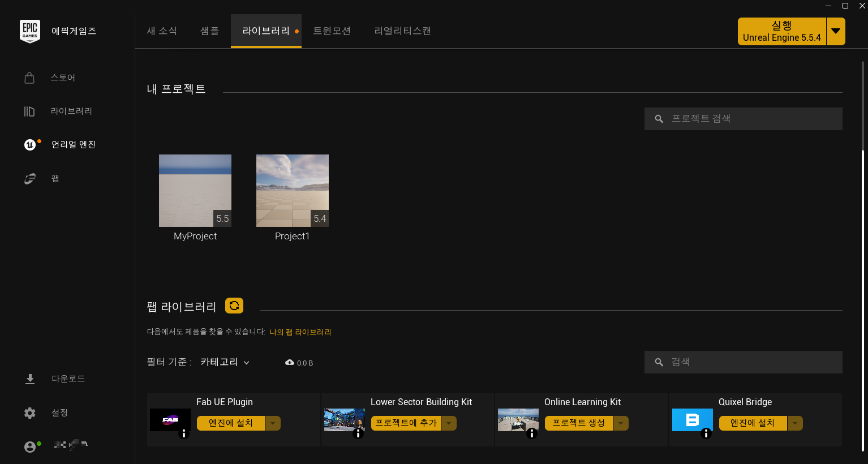Click the 0.0 B storage size text

(x=305, y=363)
